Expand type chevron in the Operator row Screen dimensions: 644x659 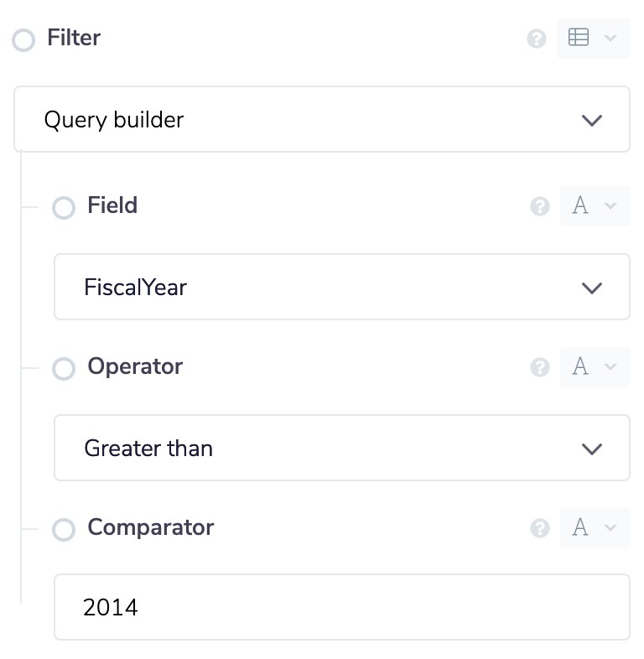pos(610,367)
